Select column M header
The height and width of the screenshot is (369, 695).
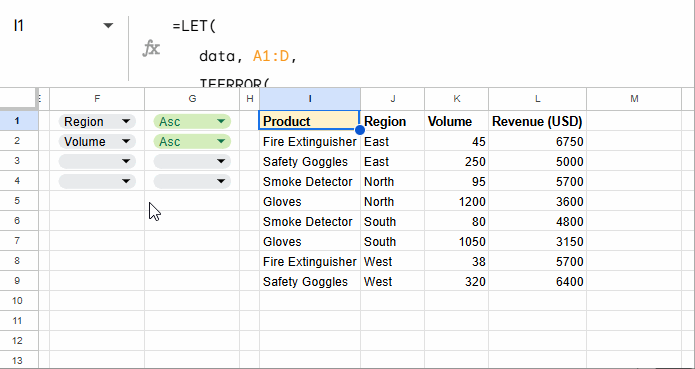coord(634,99)
